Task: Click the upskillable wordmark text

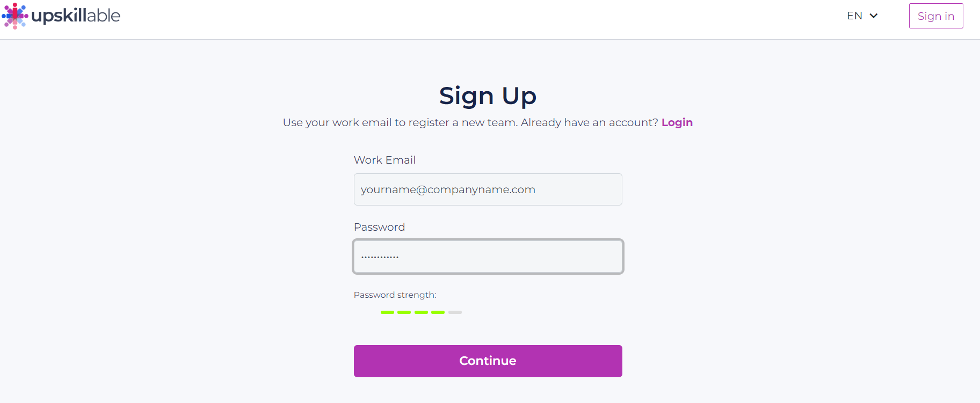Action: point(76,16)
